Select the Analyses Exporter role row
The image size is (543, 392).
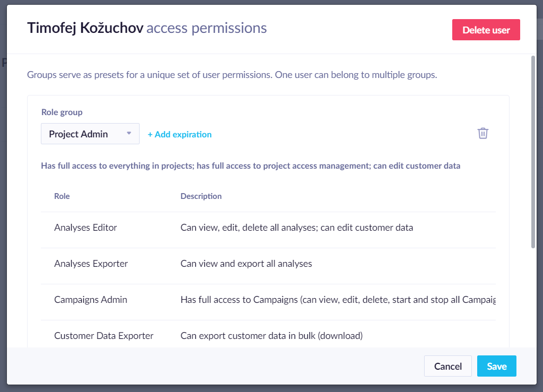[268, 263]
